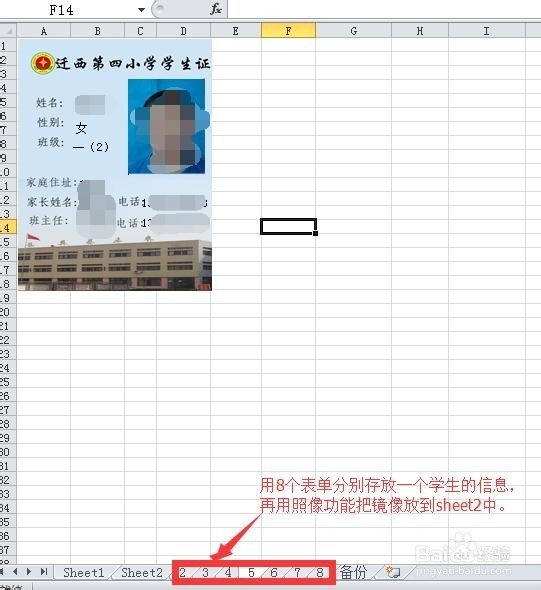Select column B header
Screen dimensions: 541x590
pos(97,31)
